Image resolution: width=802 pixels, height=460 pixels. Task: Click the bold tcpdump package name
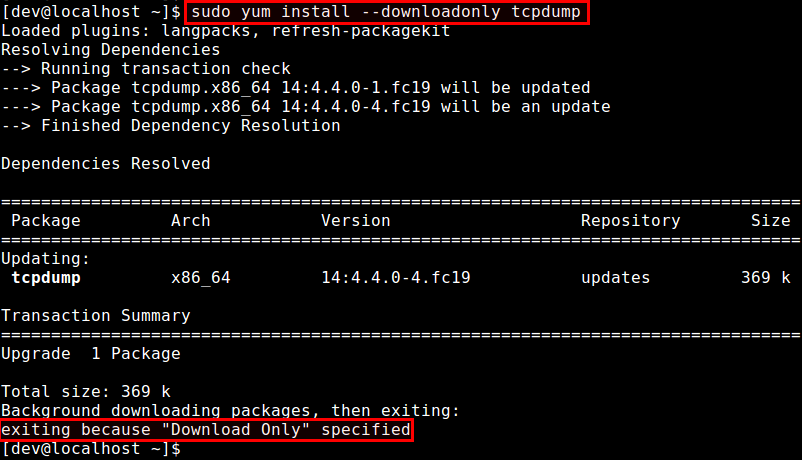(46, 278)
